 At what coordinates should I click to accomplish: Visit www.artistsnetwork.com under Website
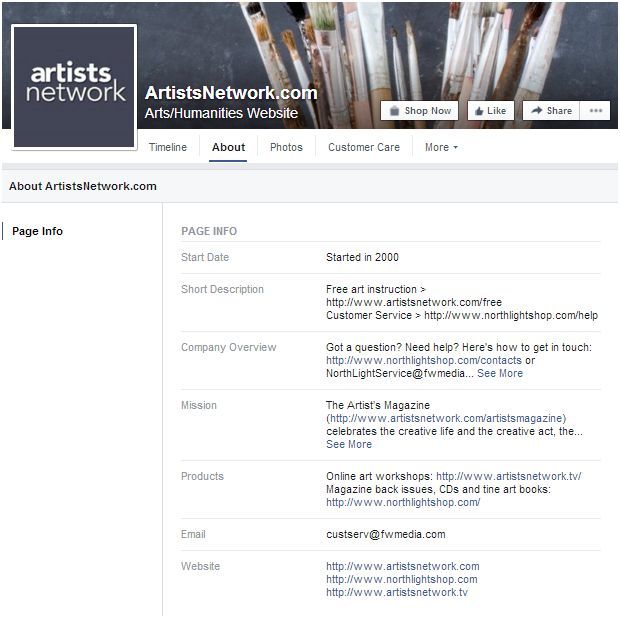coord(402,566)
